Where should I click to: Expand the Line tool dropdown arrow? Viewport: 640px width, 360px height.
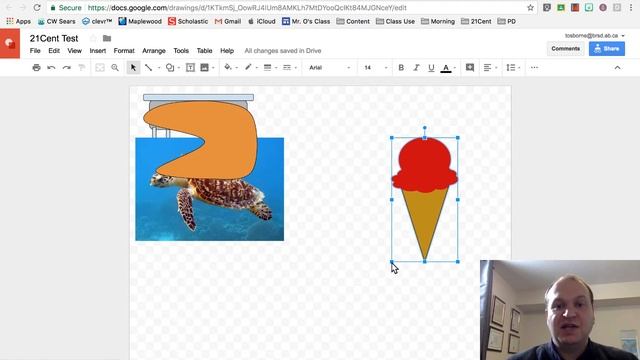(159, 68)
